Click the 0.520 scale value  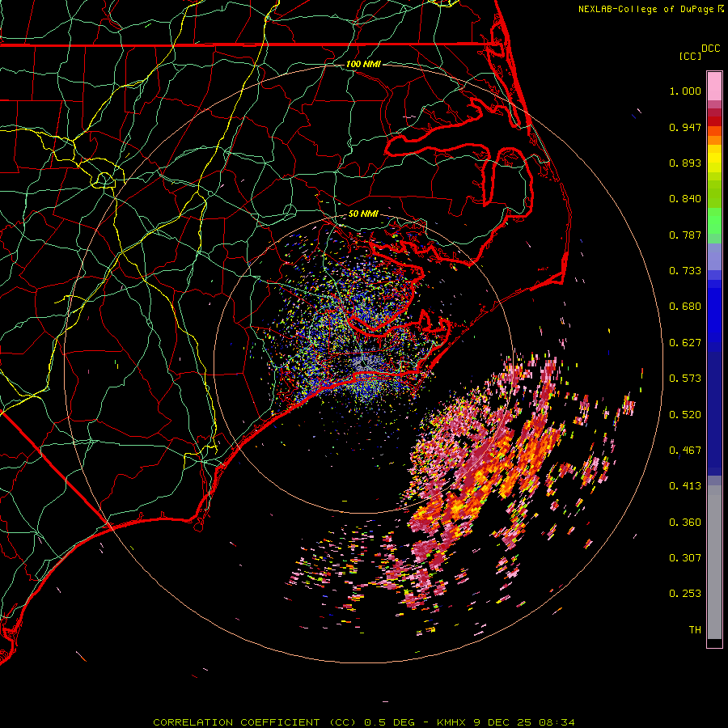coord(685,415)
